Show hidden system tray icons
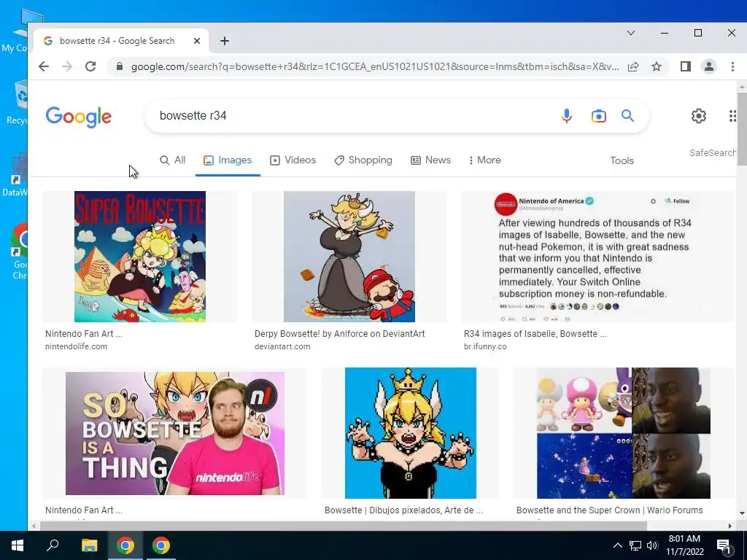 pyautogui.click(x=617, y=545)
